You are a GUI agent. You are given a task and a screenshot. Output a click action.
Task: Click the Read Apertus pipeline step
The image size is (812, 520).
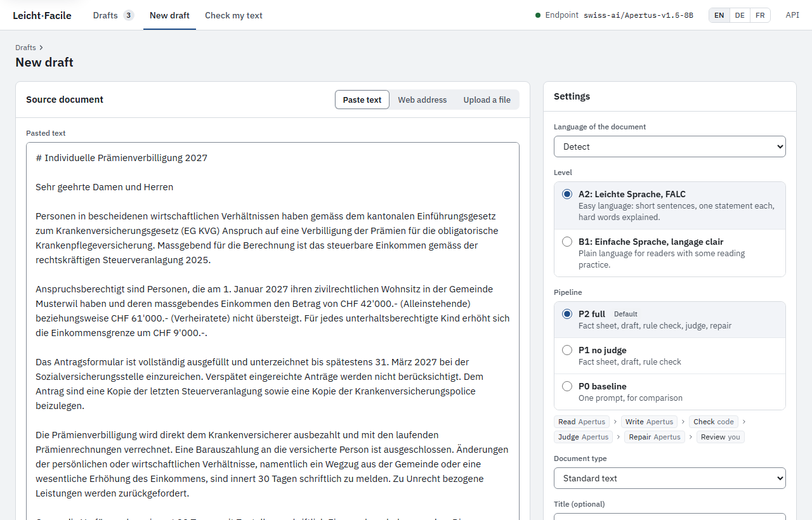pos(582,422)
